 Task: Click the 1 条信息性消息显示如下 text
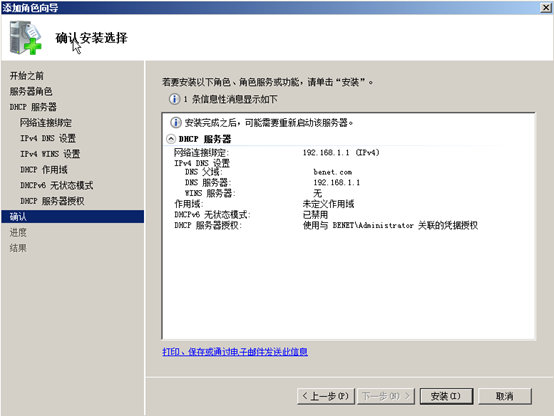(x=230, y=99)
